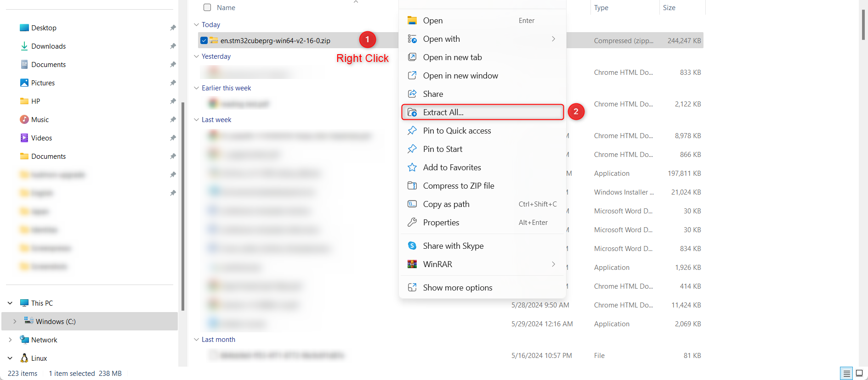The height and width of the screenshot is (380, 868).
Task: Collapse the Last week group
Action: tap(196, 120)
